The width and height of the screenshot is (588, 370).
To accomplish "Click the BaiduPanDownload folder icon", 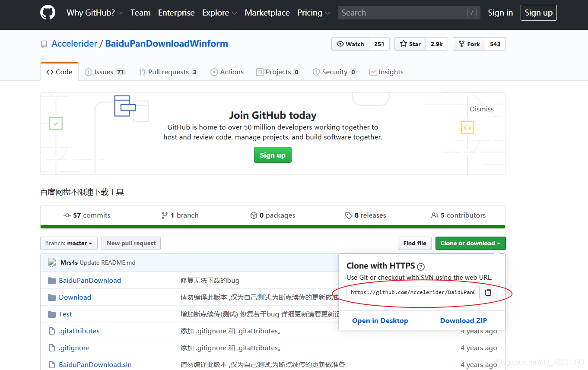I will click(52, 281).
